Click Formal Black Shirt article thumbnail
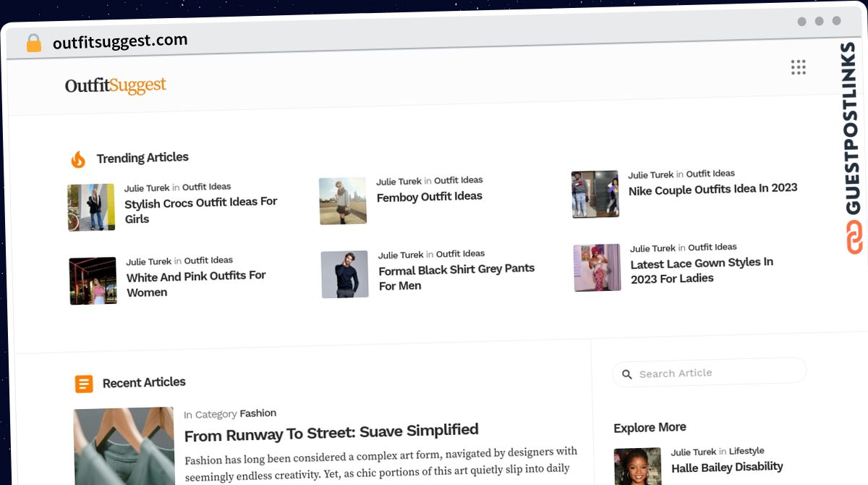This screenshot has width=868, height=485. pyautogui.click(x=345, y=274)
